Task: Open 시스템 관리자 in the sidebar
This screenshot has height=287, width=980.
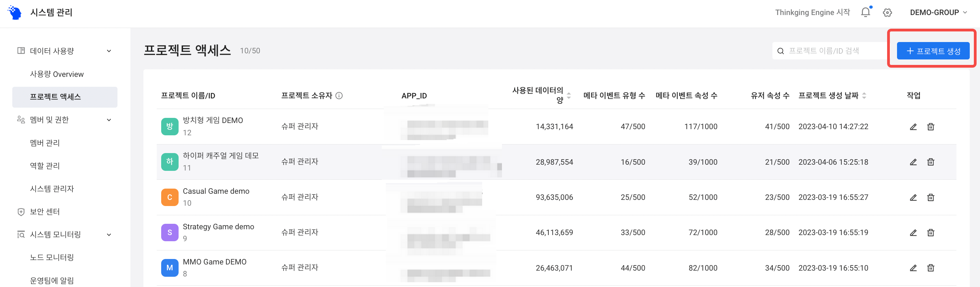Action: click(x=52, y=189)
